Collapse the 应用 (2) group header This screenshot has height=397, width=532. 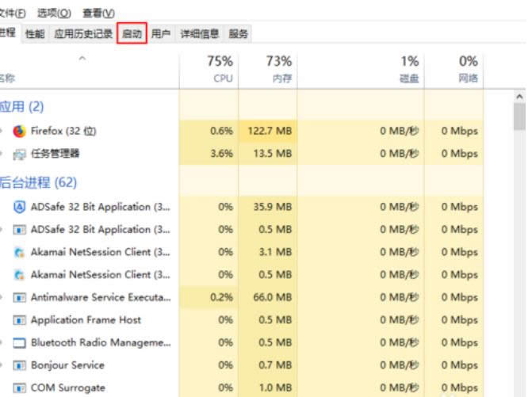(x=22, y=106)
